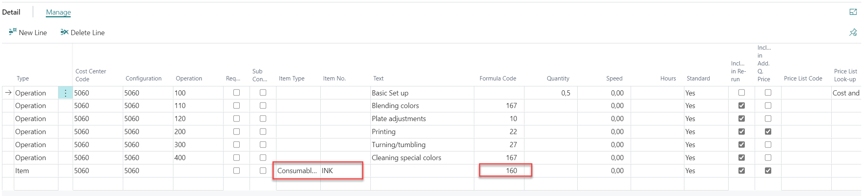
Task: Select Cleaning special colors text cell
Action: pos(422,158)
